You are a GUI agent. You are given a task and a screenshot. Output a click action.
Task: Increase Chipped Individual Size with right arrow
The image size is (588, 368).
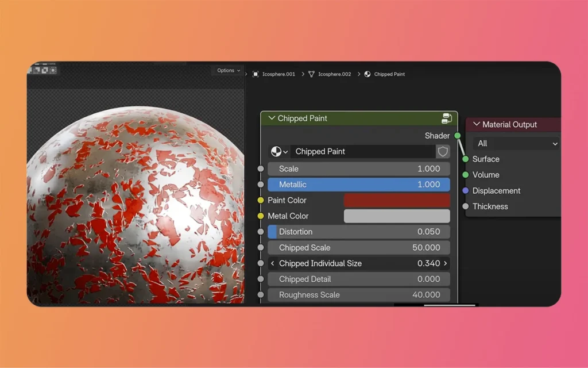point(446,263)
